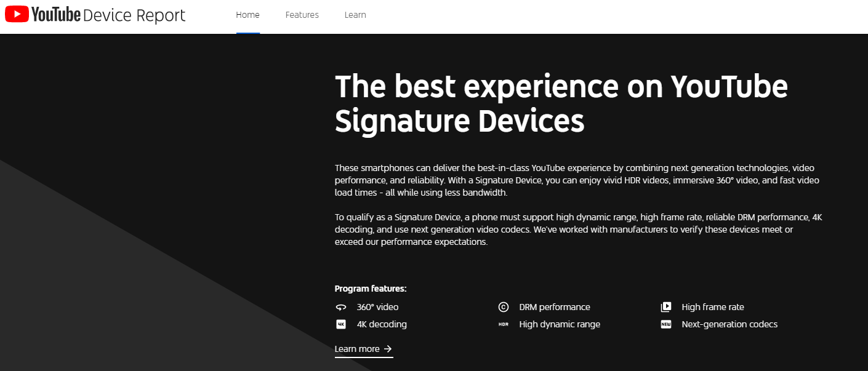This screenshot has width=868, height=371.
Task: Switch to the Features tab
Action: [302, 15]
